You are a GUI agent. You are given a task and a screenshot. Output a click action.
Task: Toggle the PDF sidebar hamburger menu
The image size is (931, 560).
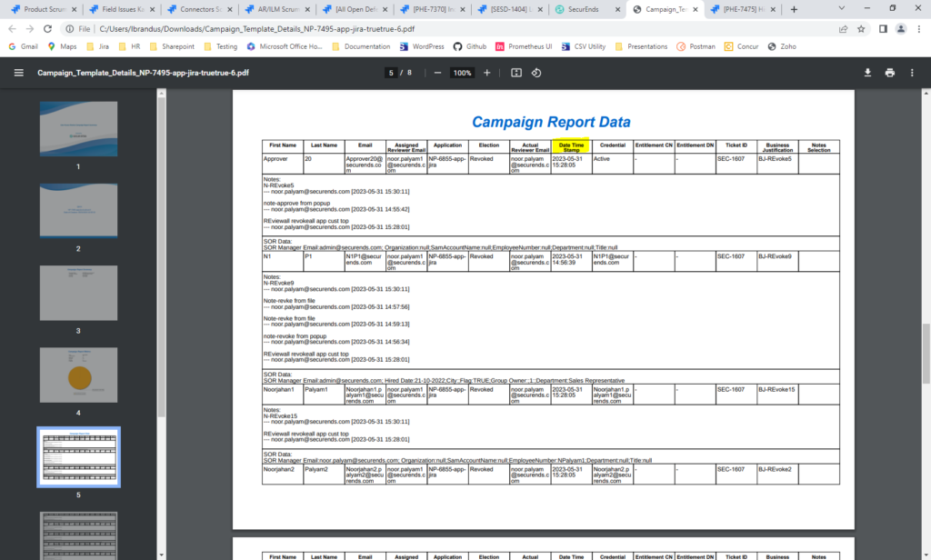coord(19,73)
